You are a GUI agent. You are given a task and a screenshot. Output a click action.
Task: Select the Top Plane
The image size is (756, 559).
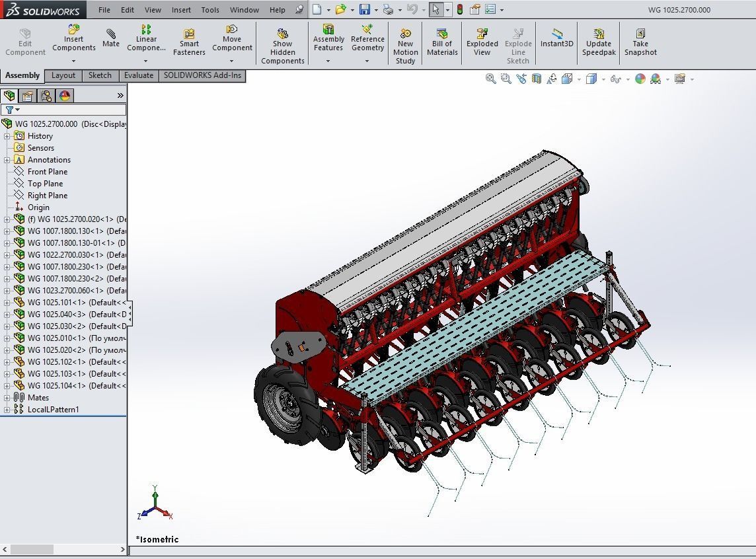coord(46,184)
